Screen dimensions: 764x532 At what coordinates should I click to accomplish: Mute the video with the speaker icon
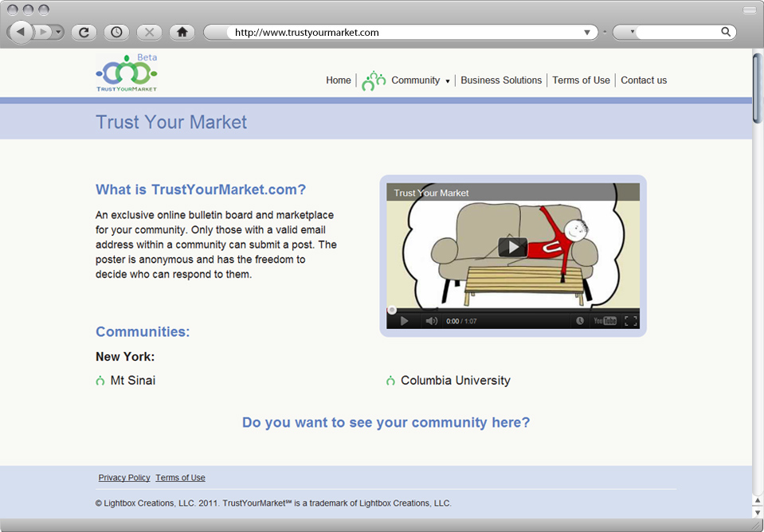431,321
